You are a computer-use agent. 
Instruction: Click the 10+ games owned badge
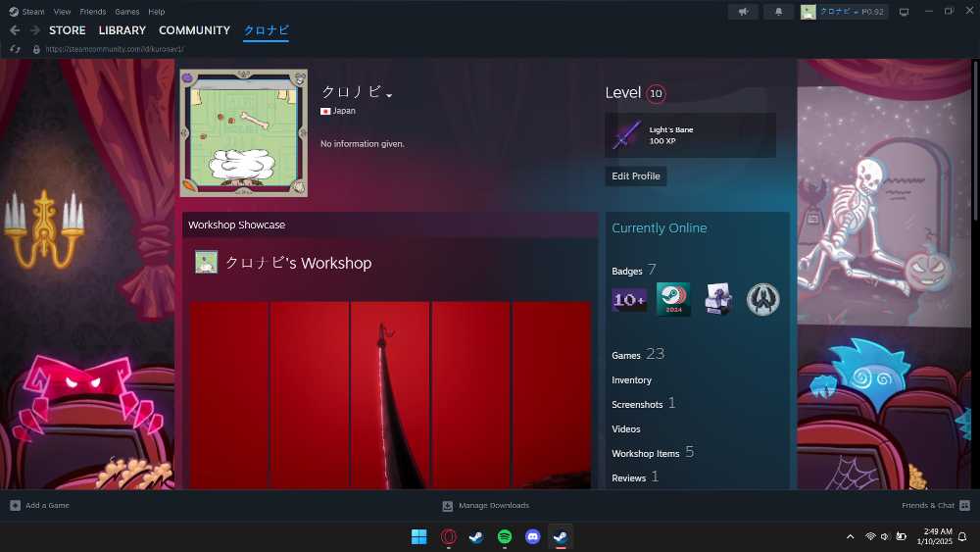pos(629,299)
